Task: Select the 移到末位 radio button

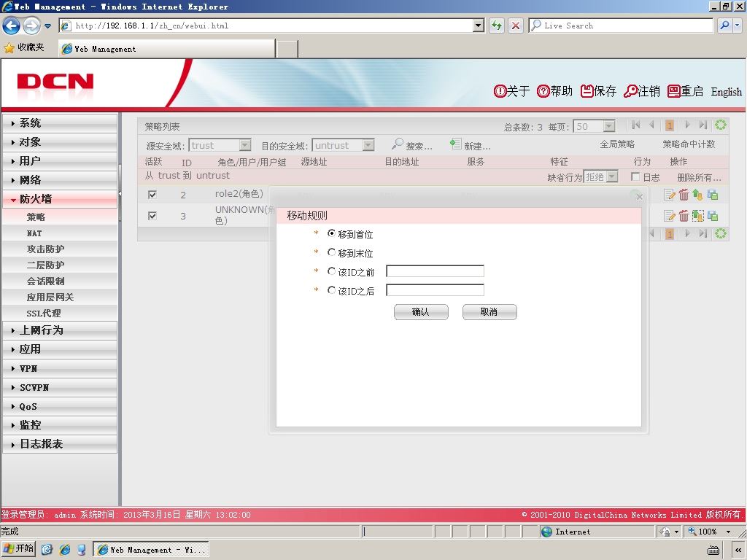Action: [332, 252]
